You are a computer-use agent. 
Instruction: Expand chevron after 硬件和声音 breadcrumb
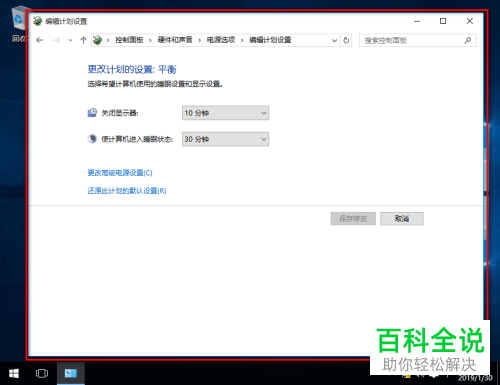200,40
